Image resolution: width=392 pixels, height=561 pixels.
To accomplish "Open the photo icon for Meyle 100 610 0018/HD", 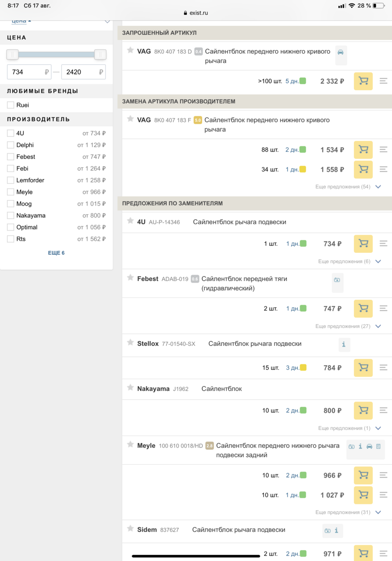I will pos(352,447).
